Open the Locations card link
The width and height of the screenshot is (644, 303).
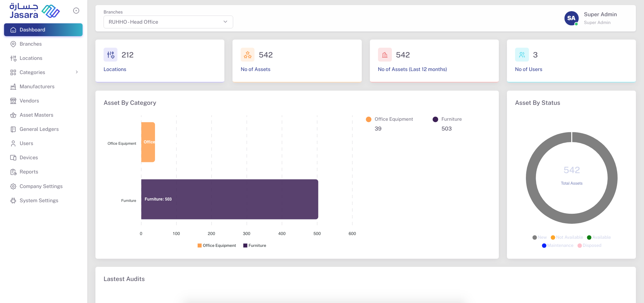(x=115, y=69)
